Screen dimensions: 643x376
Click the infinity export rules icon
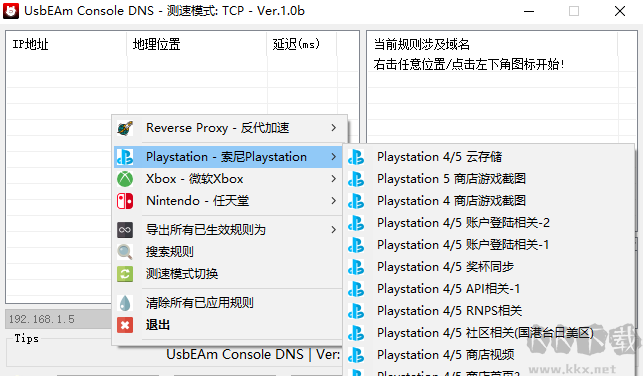click(125, 230)
